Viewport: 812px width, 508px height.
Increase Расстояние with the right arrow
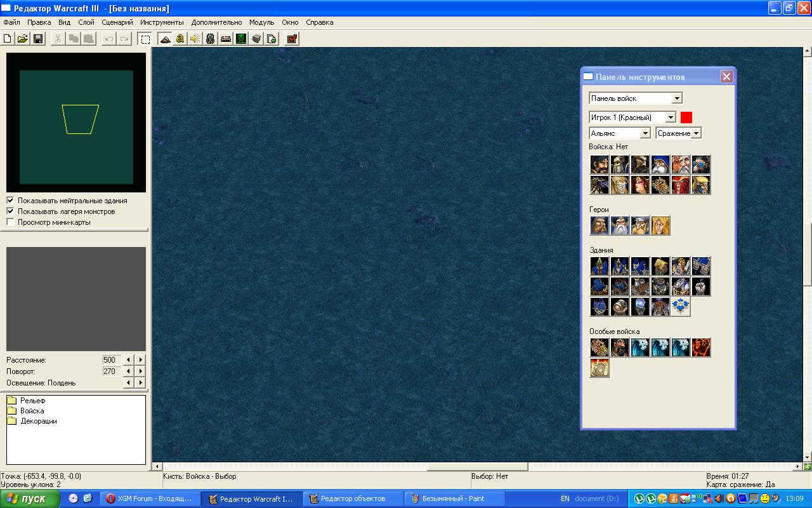coord(140,360)
